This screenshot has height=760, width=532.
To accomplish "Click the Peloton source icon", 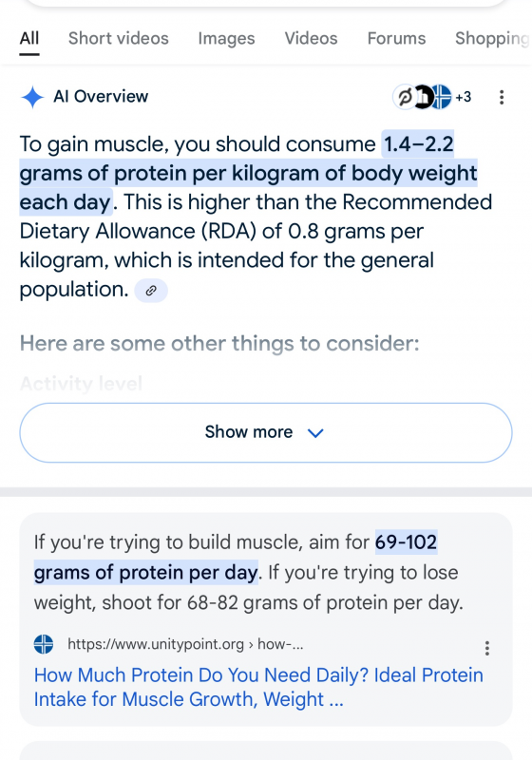I will click(x=405, y=98).
